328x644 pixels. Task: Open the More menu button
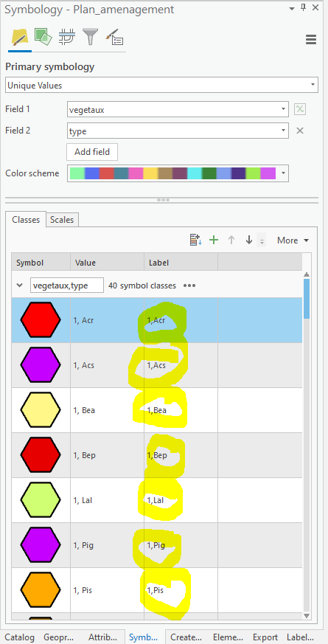[293, 240]
